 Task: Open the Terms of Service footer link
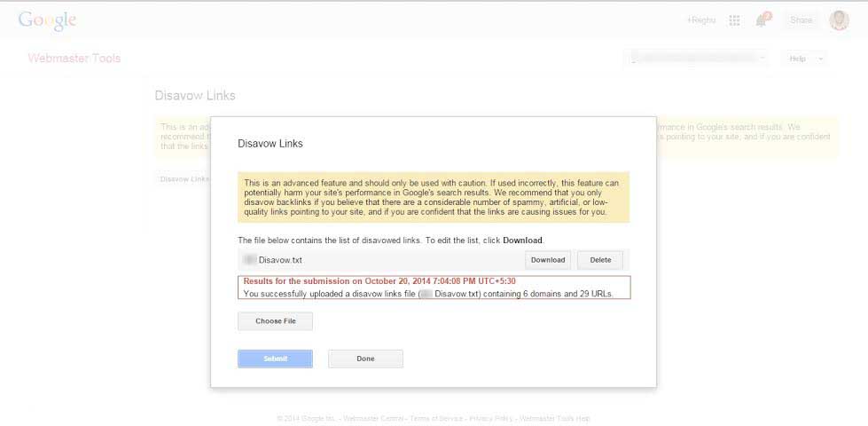pyautogui.click(x=437, y=418)
